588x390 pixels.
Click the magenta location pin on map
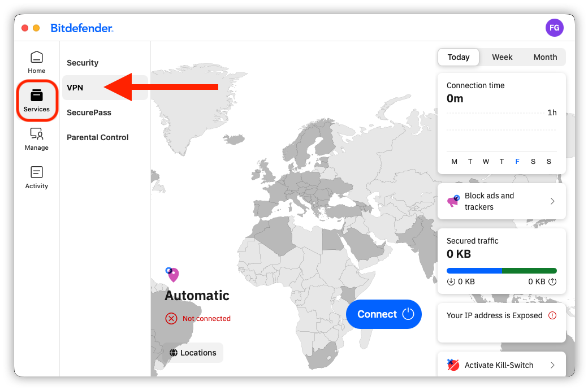click(172, 275)
